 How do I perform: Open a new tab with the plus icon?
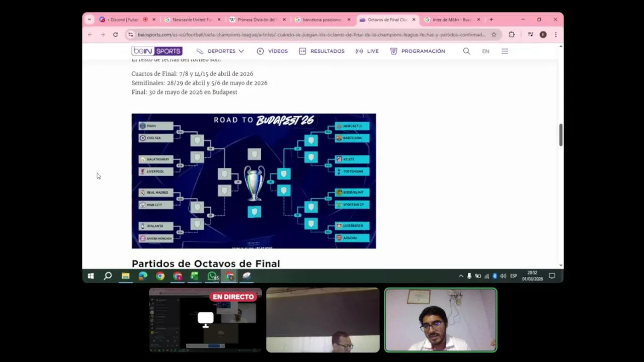(491, 20)
